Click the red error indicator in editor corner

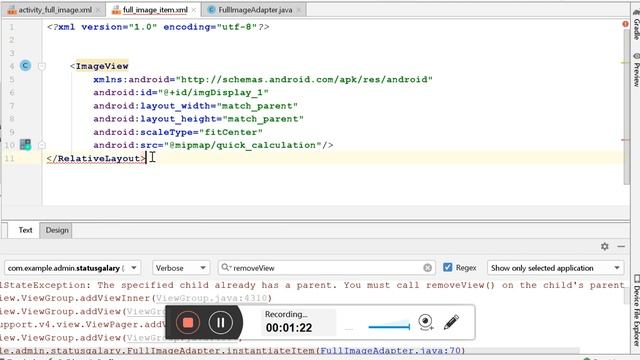click(625, 24)
